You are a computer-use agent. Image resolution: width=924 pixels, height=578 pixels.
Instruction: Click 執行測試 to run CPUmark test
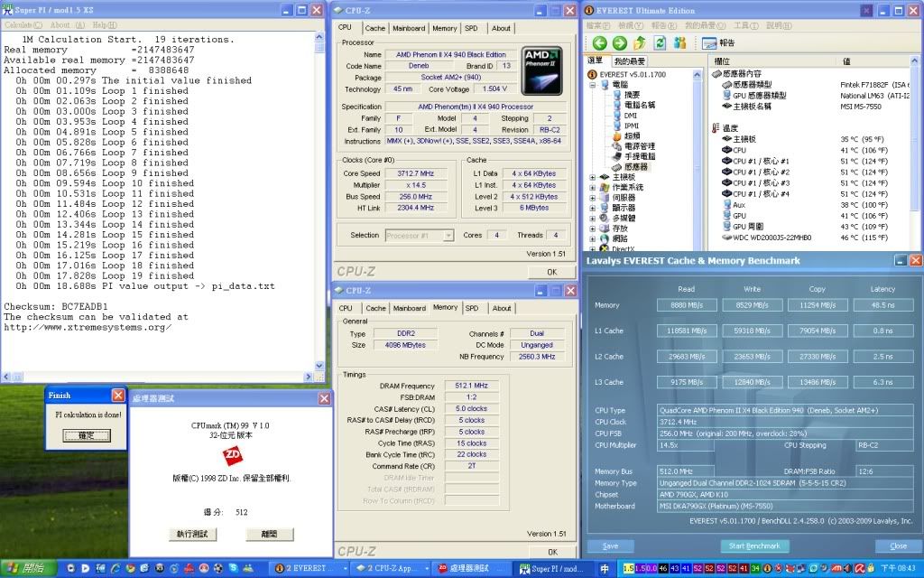click(193, 534)
